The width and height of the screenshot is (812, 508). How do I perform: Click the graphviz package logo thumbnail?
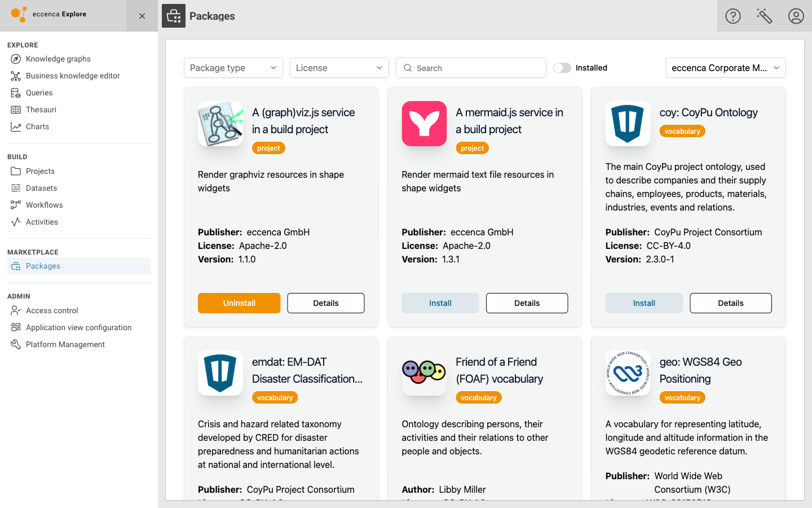220,124
